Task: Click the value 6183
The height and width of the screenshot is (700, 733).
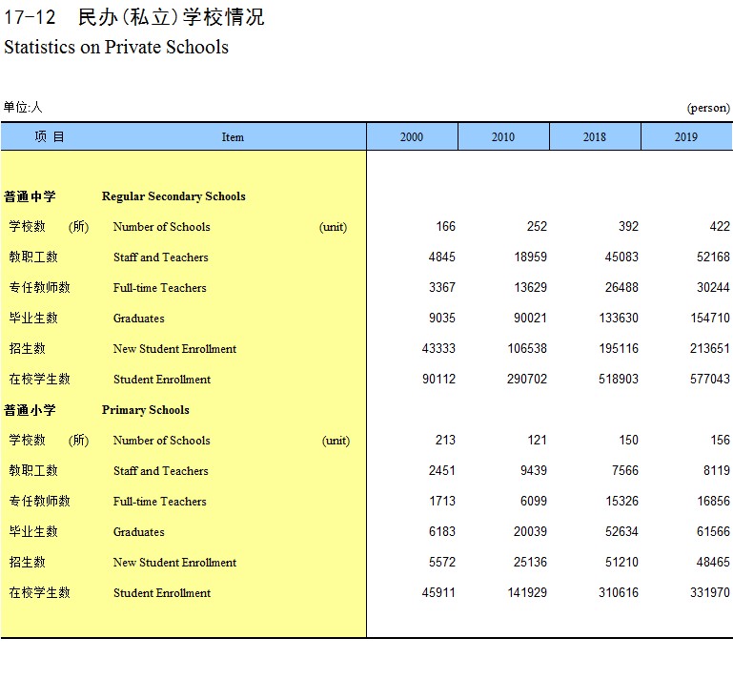Action: click(x=442, y=531)
